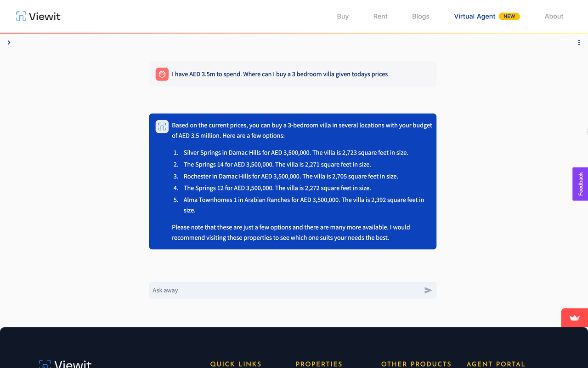Click the red crown button
This screenshot has height=368, width=588.
point(574,318)
